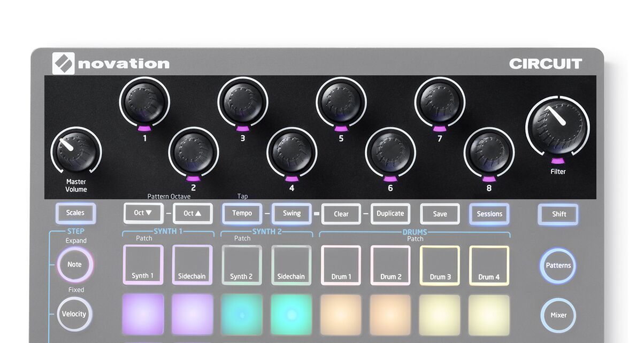Click the Save button
The width and height of the screenshot is (644, 343).
pos(440,214)
